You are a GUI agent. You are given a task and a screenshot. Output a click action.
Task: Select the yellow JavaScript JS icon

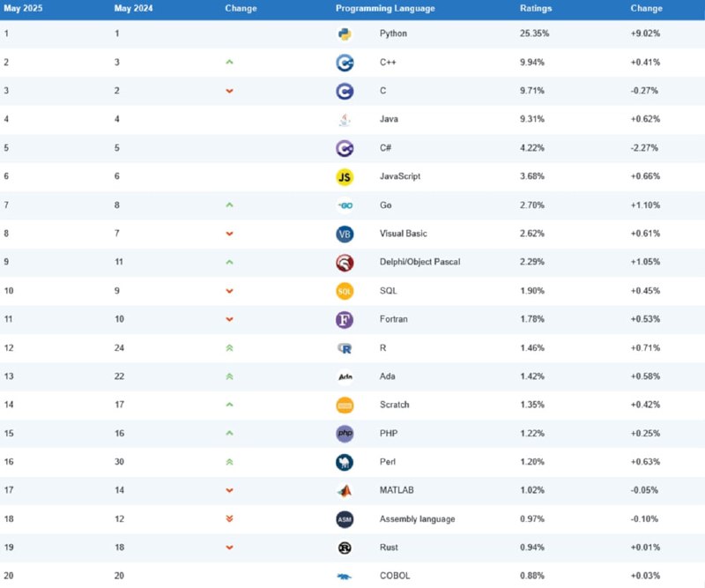(x=345, y=177)
